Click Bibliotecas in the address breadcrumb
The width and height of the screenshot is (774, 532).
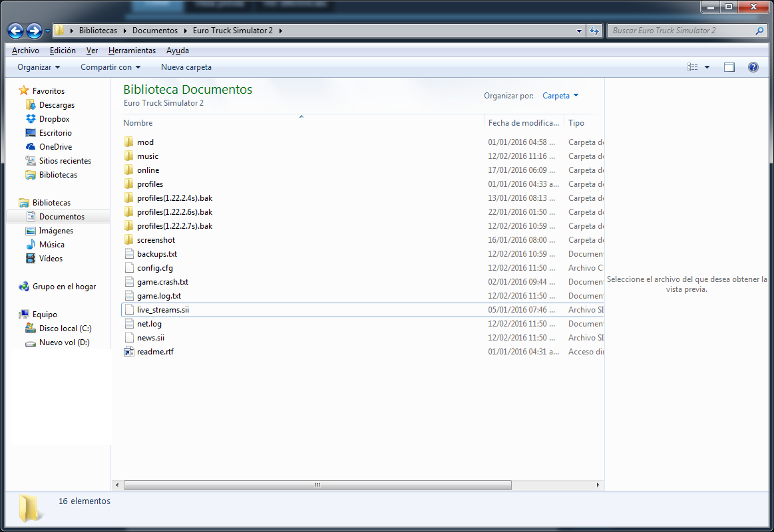click(x=98, y=31)
